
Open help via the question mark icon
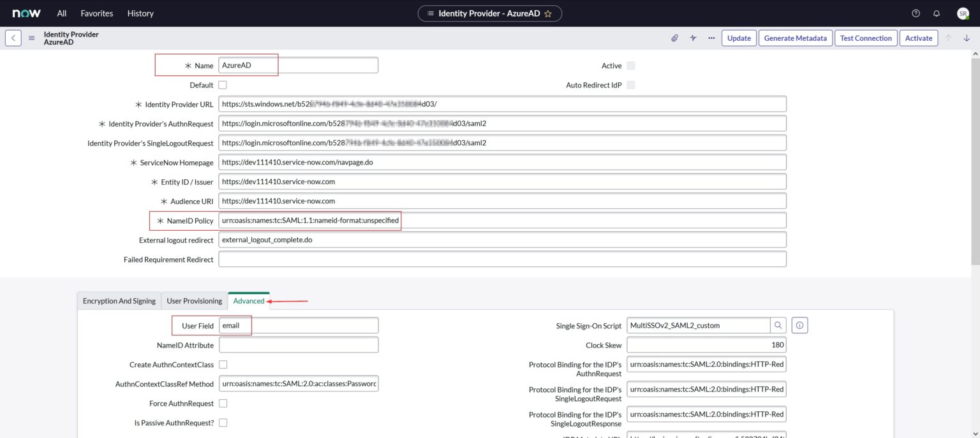[916, 13]
